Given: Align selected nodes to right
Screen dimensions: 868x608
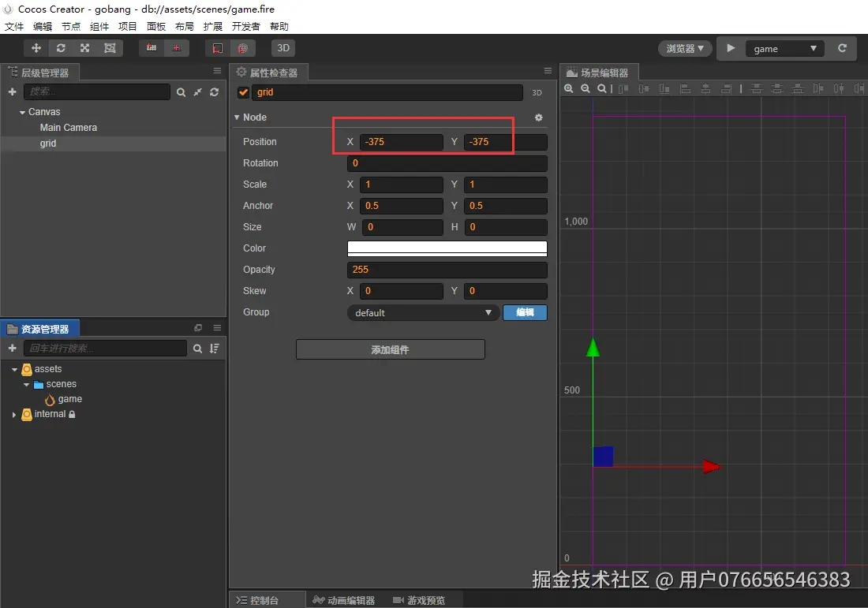Looking at the screenshot, I should tap(727, 88).
